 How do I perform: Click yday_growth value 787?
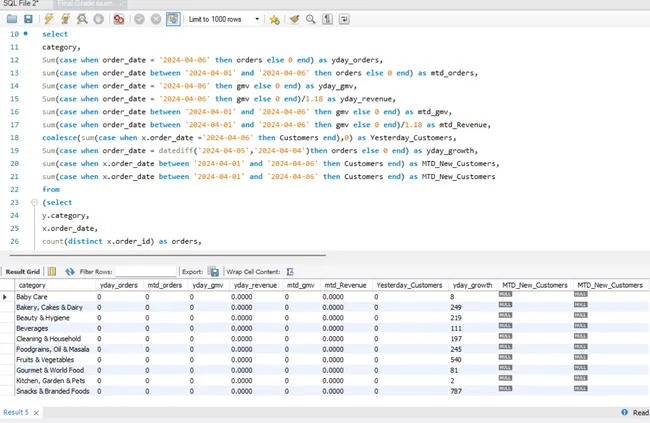tap(456, 391)
